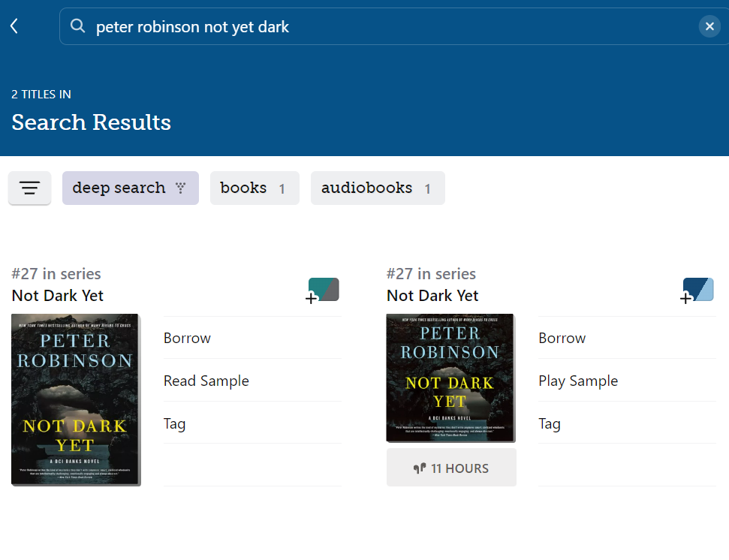Read Sample of the ebook
The width and height of the screenshot is (729, 560).
tap(206, 381)
